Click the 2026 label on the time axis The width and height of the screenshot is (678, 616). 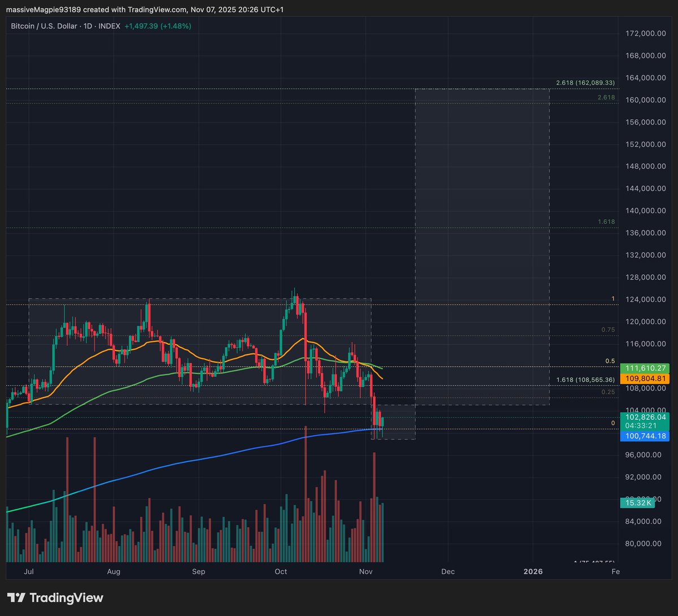pos(532,572)
